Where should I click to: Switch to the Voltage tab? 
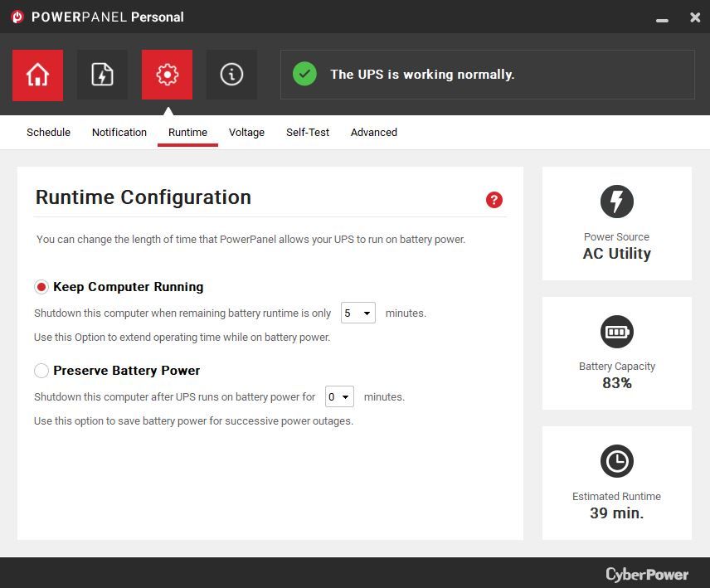246,132
